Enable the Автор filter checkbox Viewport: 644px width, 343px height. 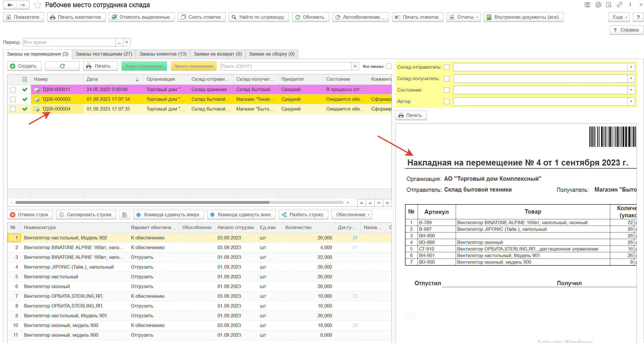pos(447,102)
